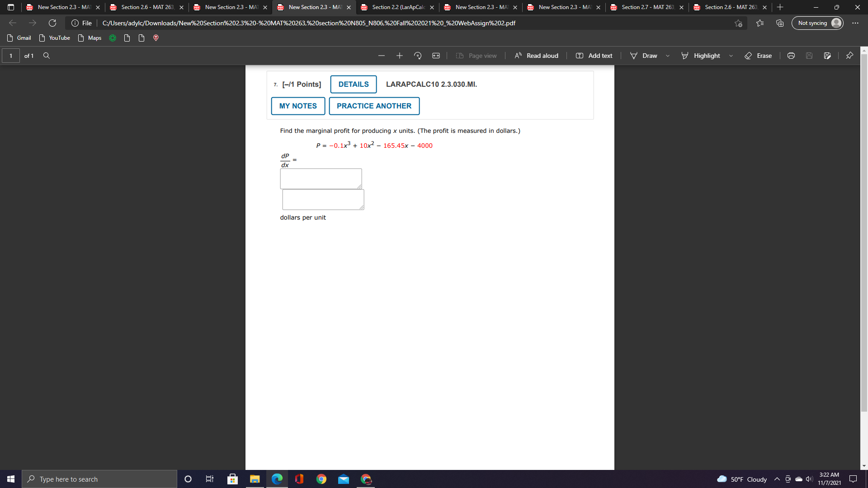Select the Draw tool

click(x=644, y=56)
